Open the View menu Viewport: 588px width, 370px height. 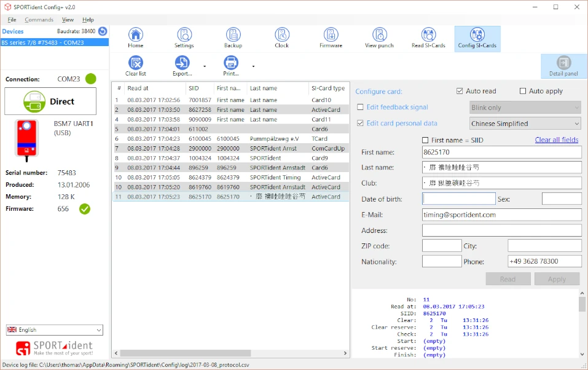coord(68,20)
